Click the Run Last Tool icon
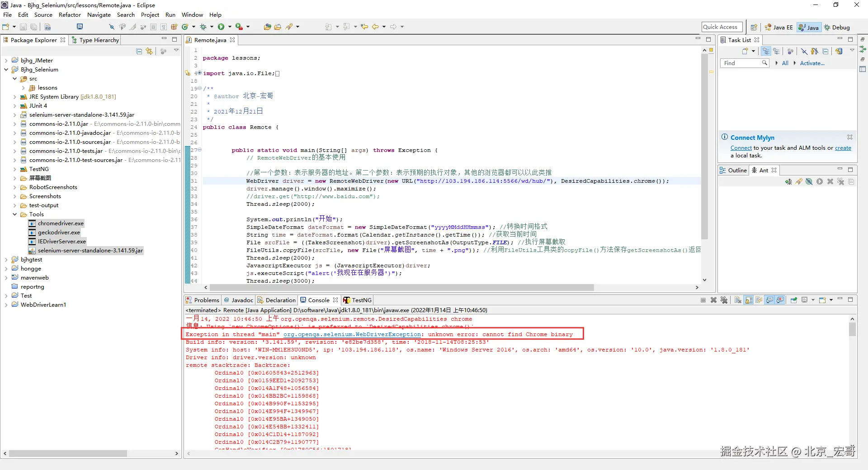This screenshot has width=868, height=470. 239,27
